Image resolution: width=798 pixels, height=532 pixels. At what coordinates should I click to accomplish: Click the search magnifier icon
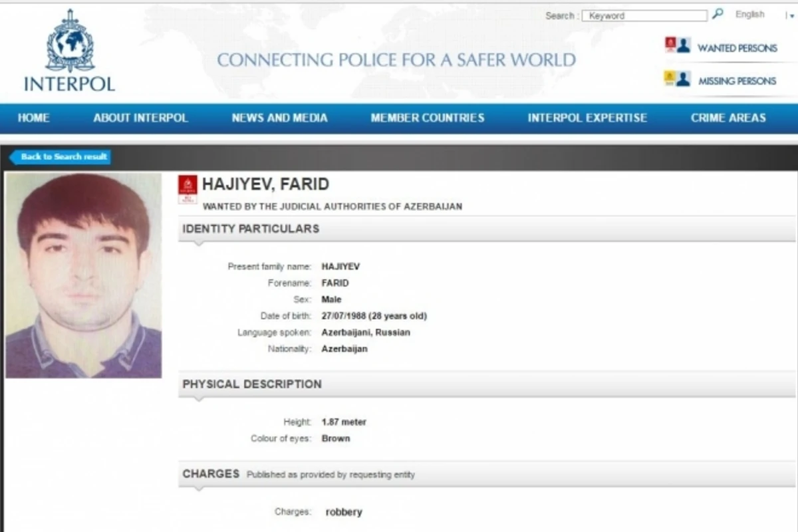coord(718,14)
